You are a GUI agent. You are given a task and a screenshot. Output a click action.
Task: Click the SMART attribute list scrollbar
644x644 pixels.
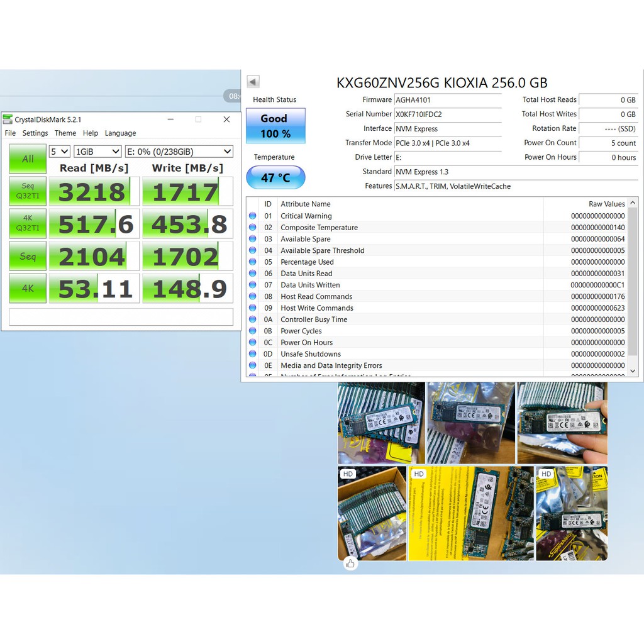tap(633, 283)
